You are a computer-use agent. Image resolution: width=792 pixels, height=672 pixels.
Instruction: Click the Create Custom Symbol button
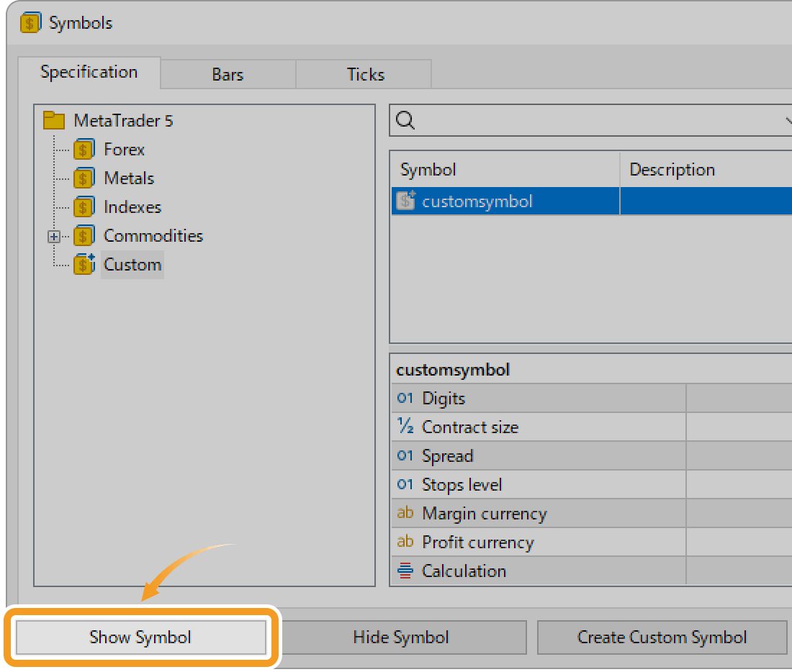coord(662,637)
